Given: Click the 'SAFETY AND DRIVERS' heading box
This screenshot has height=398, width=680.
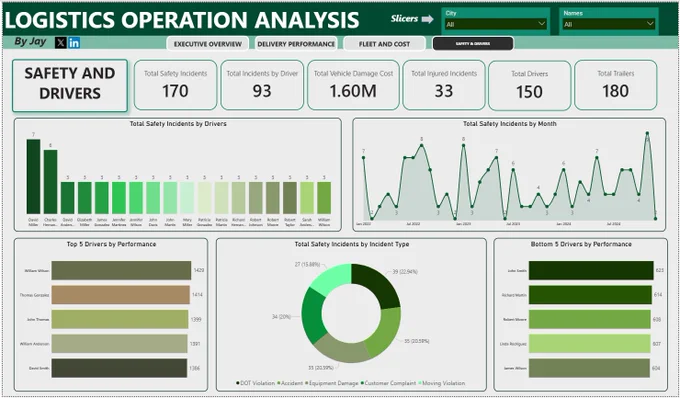Looking at the screenshot, I should click(x=70, y=85).
